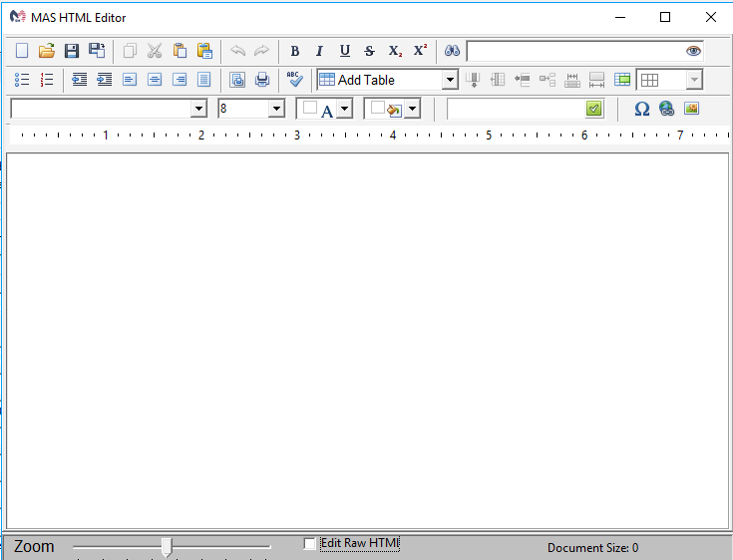Cut selection with scissors icon
The width and height of the screenshot is (733, 560).
click(155, 51)
